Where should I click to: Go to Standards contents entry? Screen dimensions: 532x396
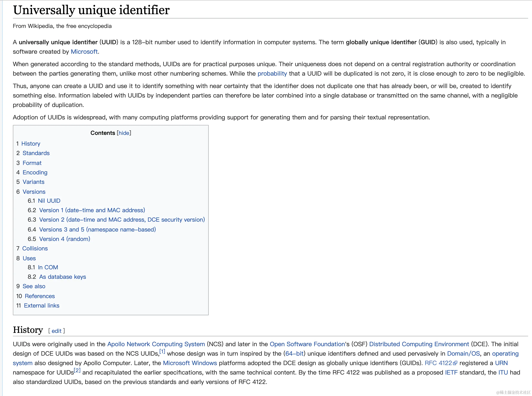[36, 153]
